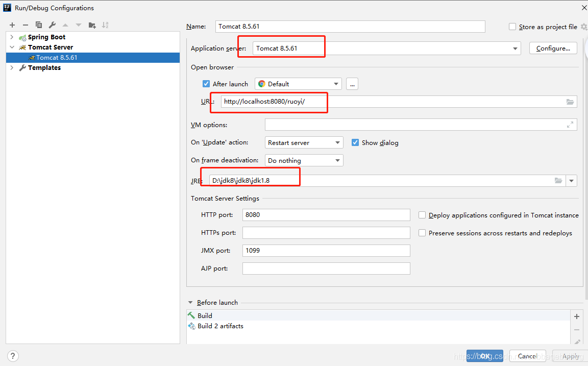This screenshot has height=366, width=588.
Task: Click the Build 2 artifacts icon
Action: (191, 326)
